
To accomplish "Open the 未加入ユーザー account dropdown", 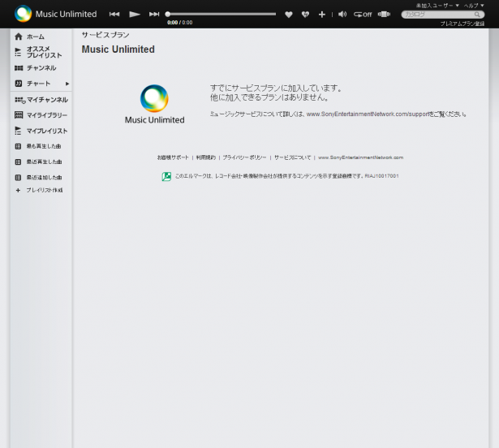I will [x=437, y=6].
